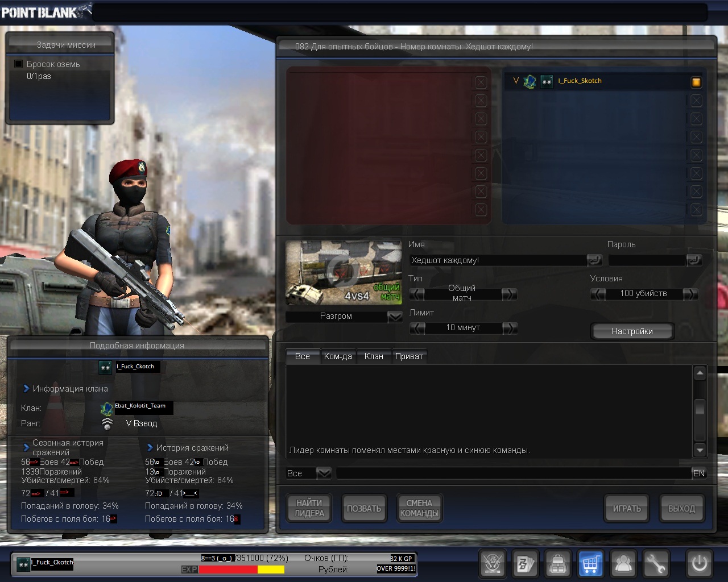Image resolution: width=728 pixels, height=582 pixels.
Task: Open the Все chat channel dropdown
Action: [324, 473]
